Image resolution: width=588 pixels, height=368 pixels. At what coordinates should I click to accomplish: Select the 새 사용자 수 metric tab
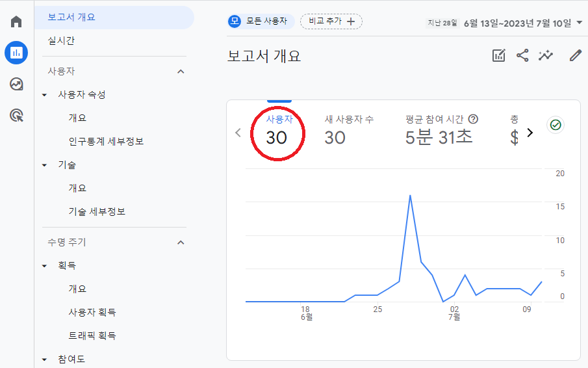point(349,131)
